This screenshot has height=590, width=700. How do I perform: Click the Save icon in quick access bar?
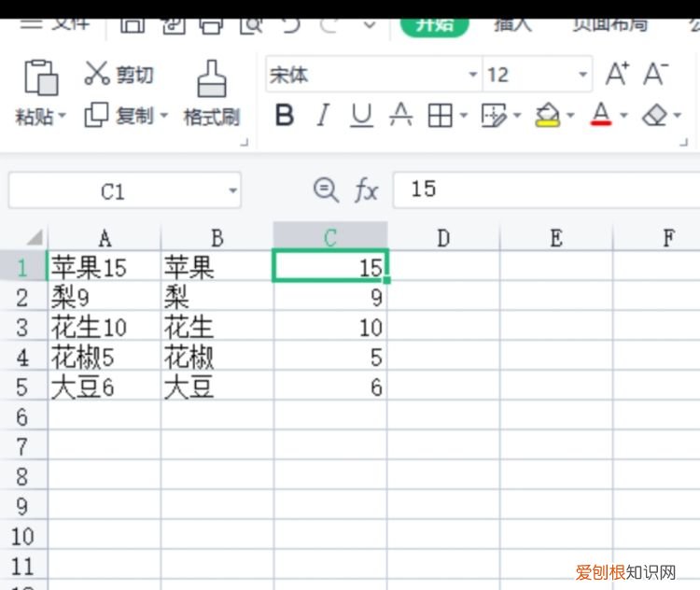coord(133,25)
